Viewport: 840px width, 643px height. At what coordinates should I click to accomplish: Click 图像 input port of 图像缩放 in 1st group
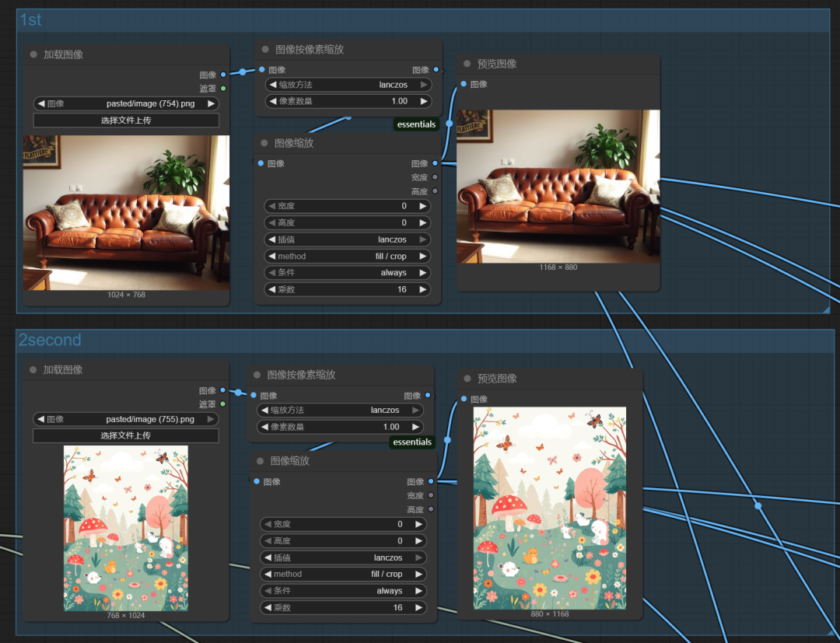pos(261,163)
